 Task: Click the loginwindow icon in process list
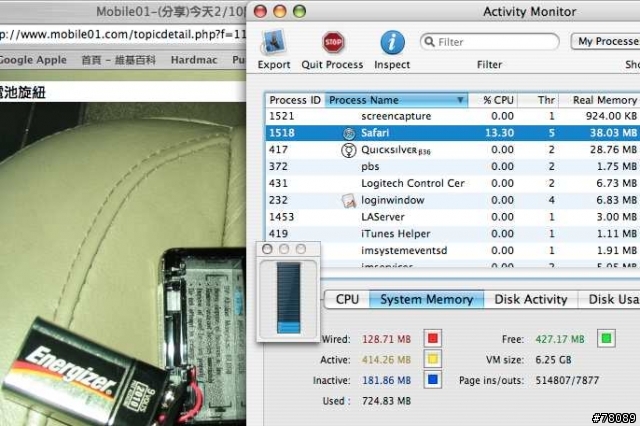349,200
